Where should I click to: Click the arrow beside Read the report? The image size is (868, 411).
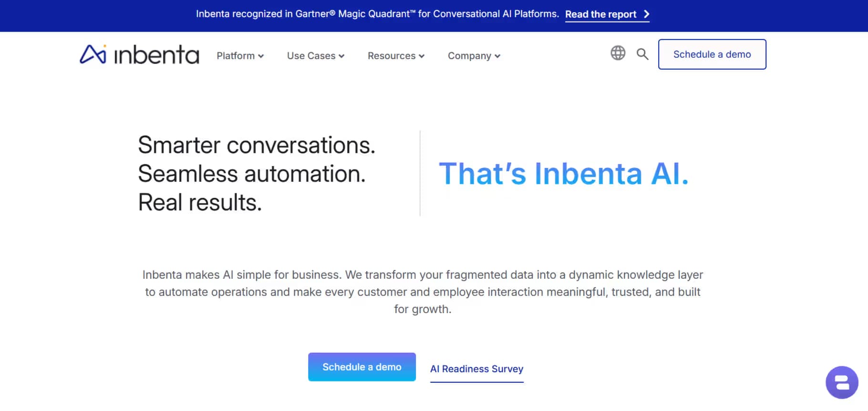pyautogui.click(x=647, y=14)
